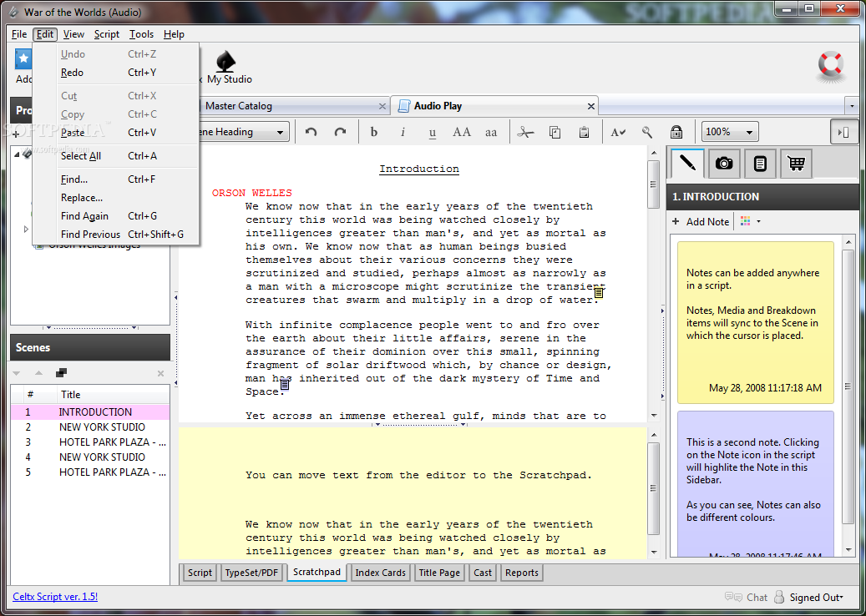Open the Help menu
The height and width of the screenshot is (616, 866).
tap(174, 34)
